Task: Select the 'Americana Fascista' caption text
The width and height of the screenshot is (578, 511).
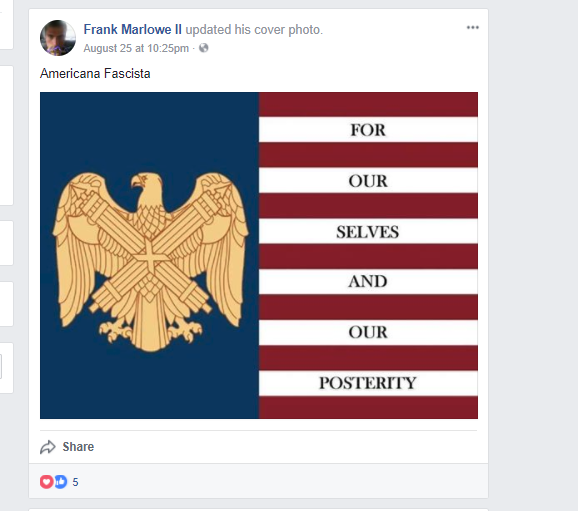Action: [x=95, y=73]
